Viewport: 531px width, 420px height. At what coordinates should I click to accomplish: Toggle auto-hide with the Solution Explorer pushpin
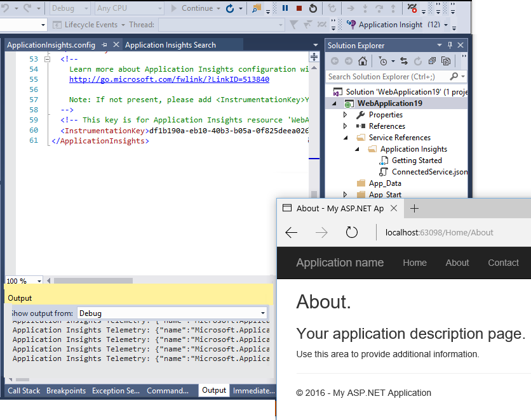click(x=451, y=45)
